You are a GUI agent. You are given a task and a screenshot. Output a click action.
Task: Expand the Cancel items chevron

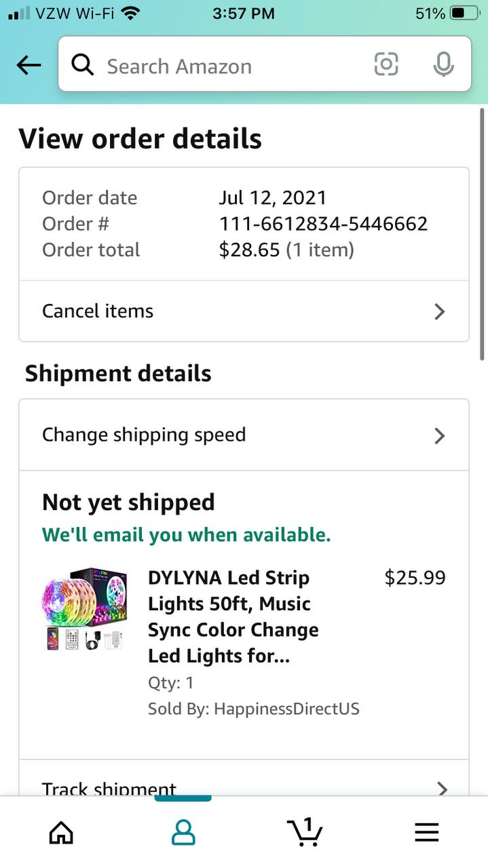point(440,311)
